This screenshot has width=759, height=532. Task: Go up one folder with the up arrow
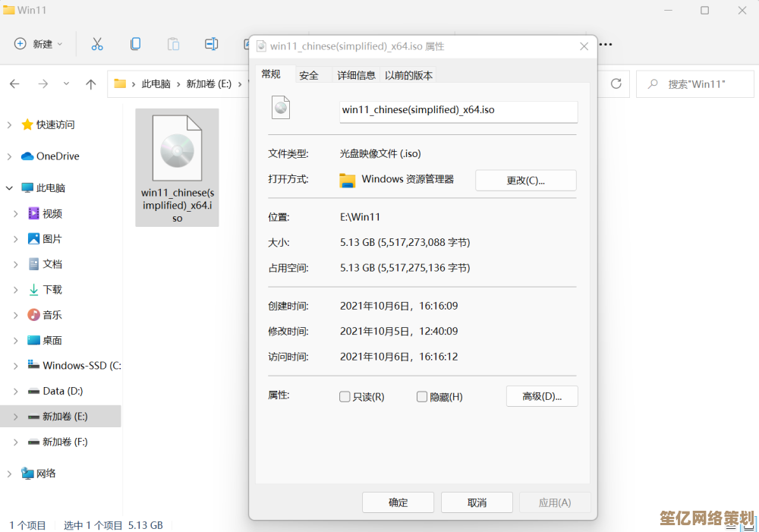90,83
